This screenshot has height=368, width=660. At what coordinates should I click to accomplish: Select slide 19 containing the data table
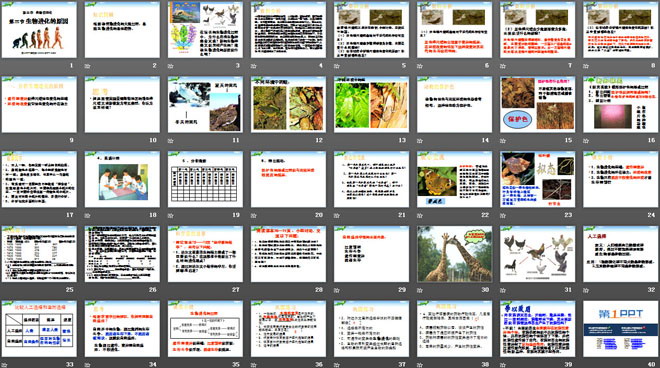(205, 179)
